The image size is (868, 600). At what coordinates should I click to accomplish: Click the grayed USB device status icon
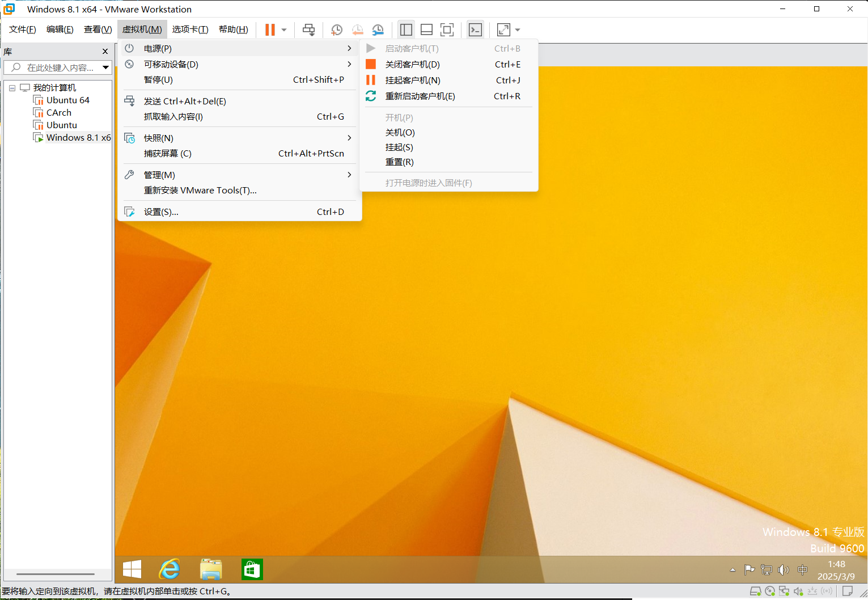pos(812,591)
